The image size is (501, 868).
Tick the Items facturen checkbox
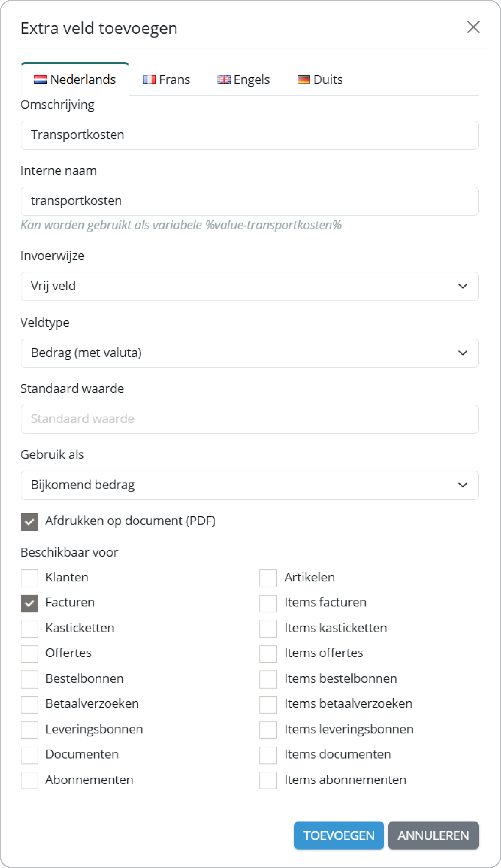[268, 603]
